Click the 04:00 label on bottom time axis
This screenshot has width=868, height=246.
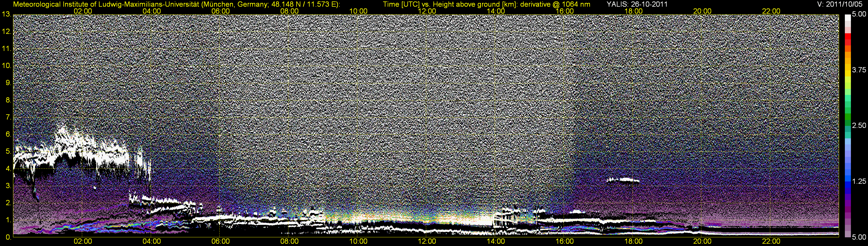click(152, 242)
